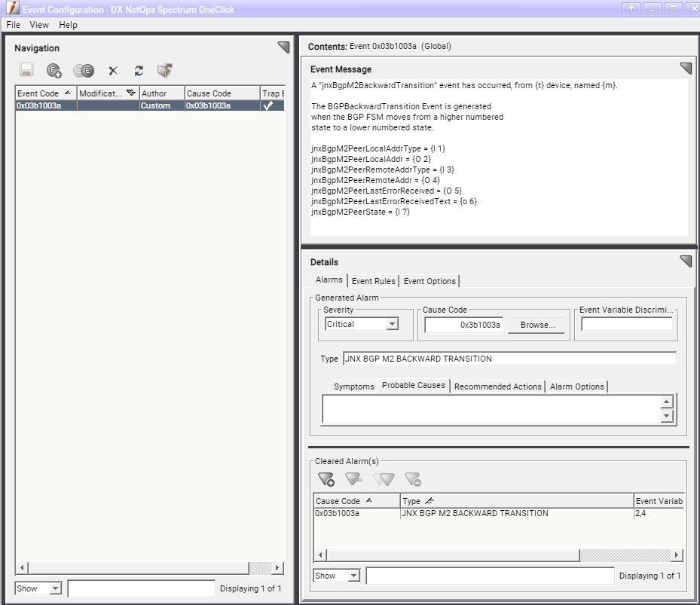This screenshot has width=700, height=605.
Task: Click the Event Message text area
Action: click(x=499, y=157)
